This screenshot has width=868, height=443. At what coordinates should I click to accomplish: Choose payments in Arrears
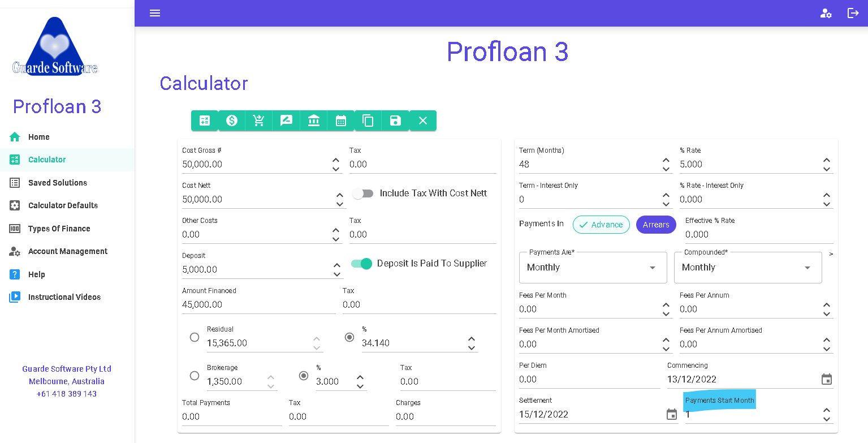(x=656, y=225)
